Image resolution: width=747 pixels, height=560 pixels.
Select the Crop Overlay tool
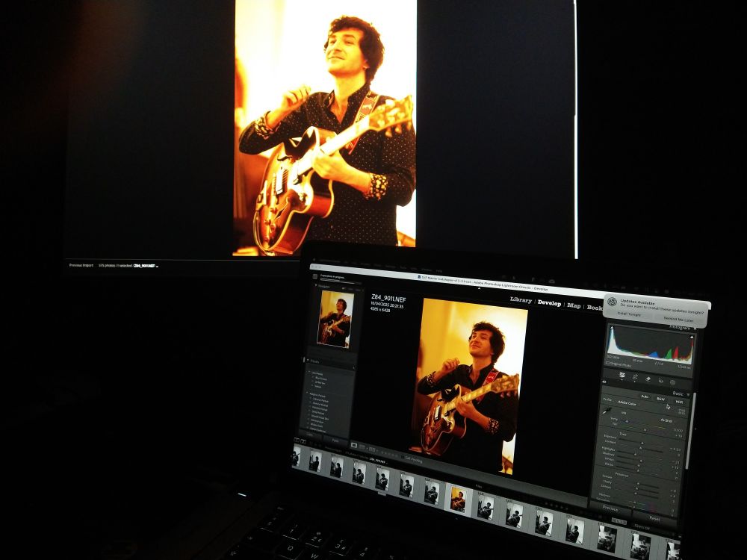click(x=621, y=374)
